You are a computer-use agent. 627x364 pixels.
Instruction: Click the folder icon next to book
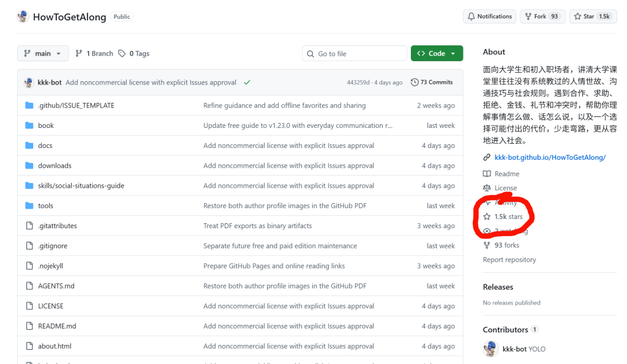point(29,125)
